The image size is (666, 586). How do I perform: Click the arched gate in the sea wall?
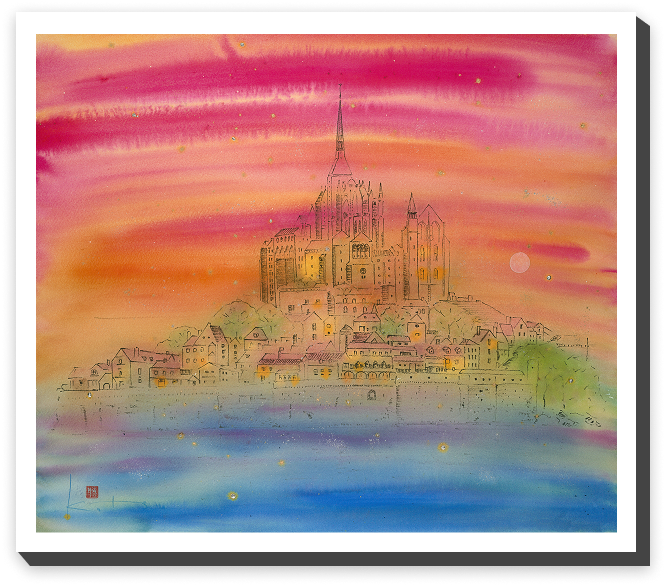[x=371, y=394]
